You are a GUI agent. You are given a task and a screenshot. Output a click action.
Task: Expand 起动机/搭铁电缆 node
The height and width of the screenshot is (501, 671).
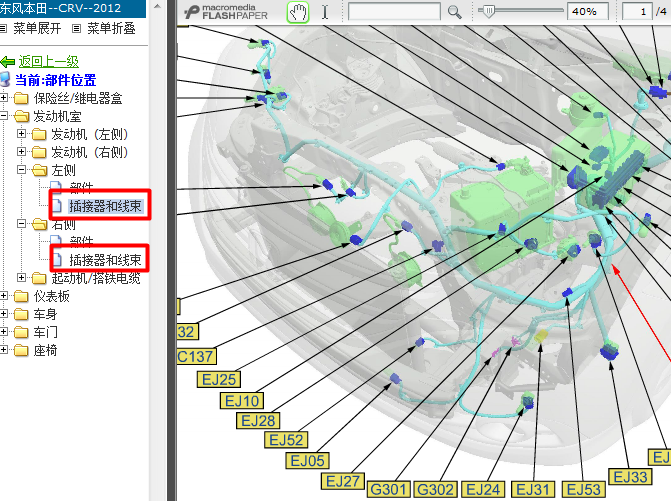[x=21, y=277]
